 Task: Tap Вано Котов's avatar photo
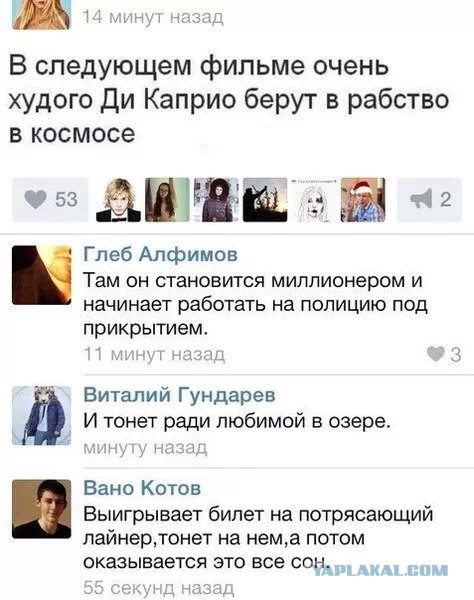tap(42, 509)
